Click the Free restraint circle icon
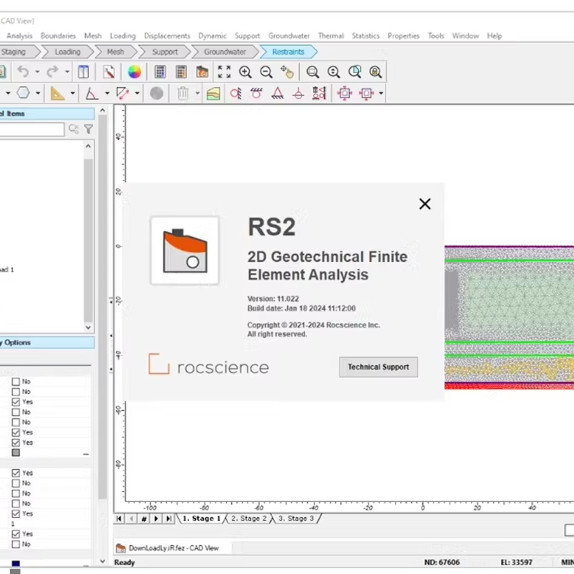The height and width of the screenshot is (574, 574). (x=298, y=94)
